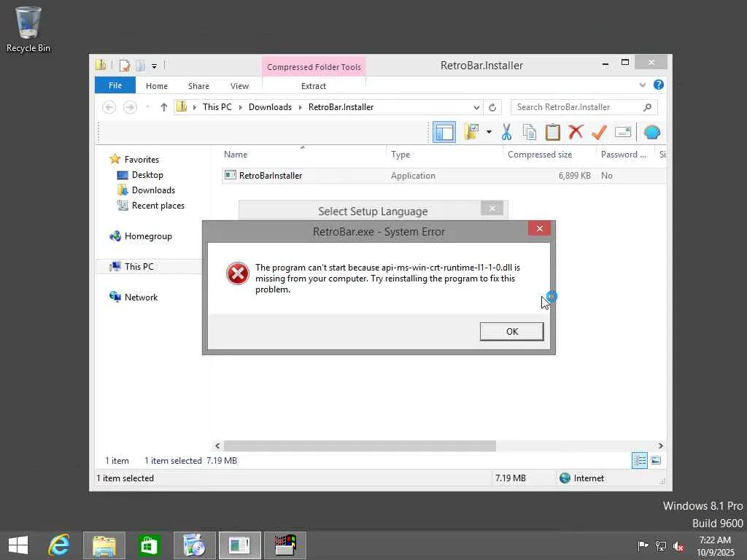Click the installer disc taskbar icon
747x560 pixels.
pos(194,545)
